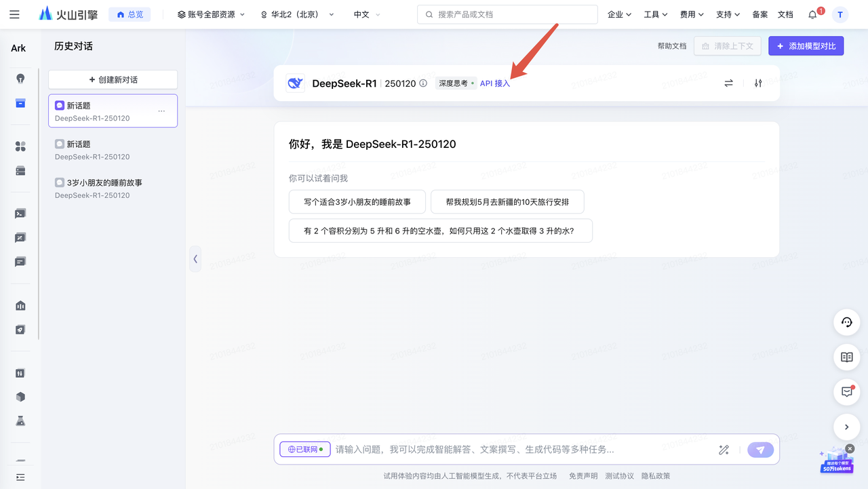Image resolution: width=868 pixels, height=489 pixels.
Task: Open the 免责声明 link
Action: click(x=583, y=476)
